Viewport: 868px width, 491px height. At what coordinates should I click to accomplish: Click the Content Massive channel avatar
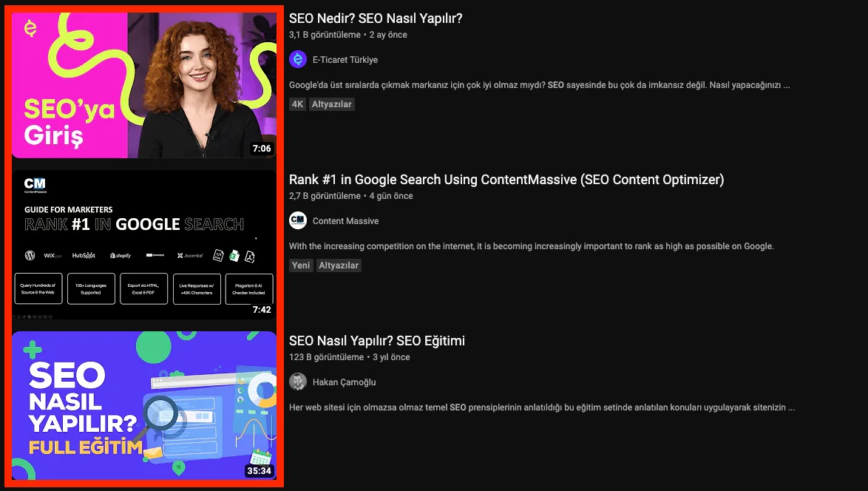pyautogui.click(x=298, y=220)
